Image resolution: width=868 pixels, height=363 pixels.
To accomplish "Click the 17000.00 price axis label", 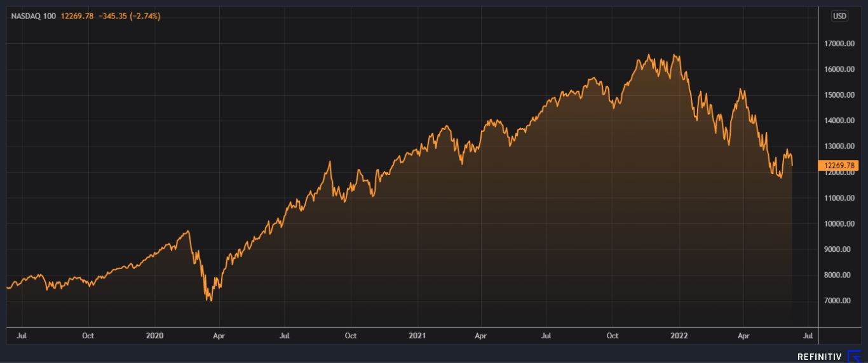I will [840, 44].
